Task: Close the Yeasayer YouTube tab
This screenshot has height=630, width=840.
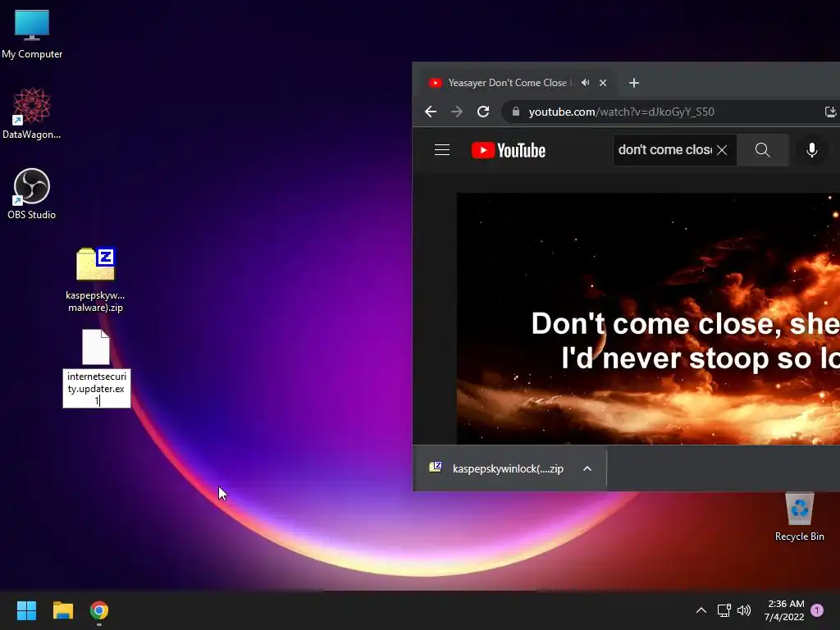Action: point(603,83)
